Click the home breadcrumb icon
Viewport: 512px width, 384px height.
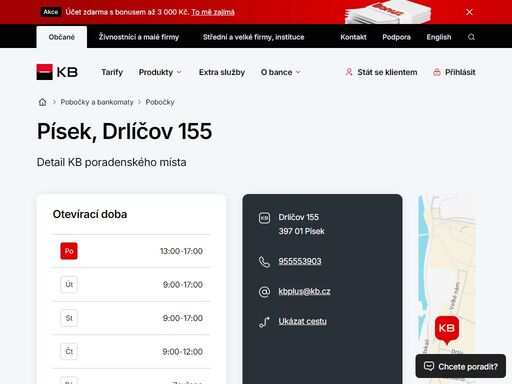coord(42,102)
